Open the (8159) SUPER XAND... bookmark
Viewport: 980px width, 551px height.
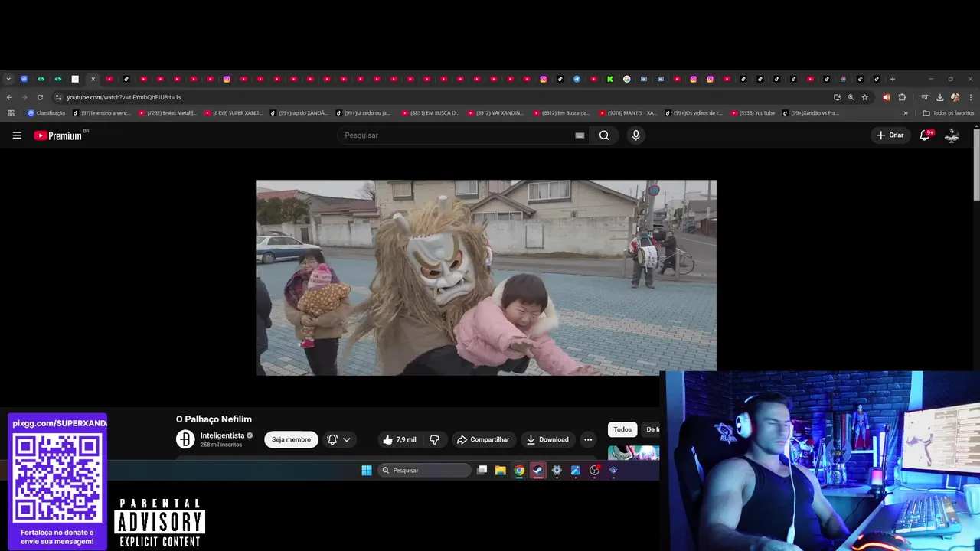(x=234, y=113)
